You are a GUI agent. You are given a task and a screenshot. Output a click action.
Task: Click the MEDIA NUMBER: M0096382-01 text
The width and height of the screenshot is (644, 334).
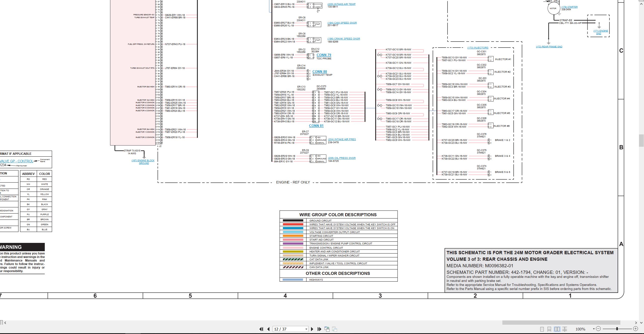pyautogui.click(x=480, y=266)
